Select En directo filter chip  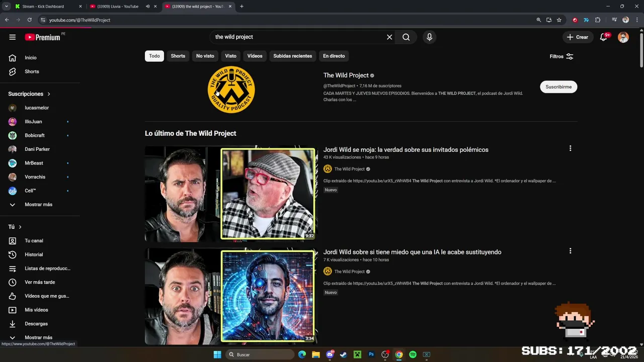coord(334,56)
